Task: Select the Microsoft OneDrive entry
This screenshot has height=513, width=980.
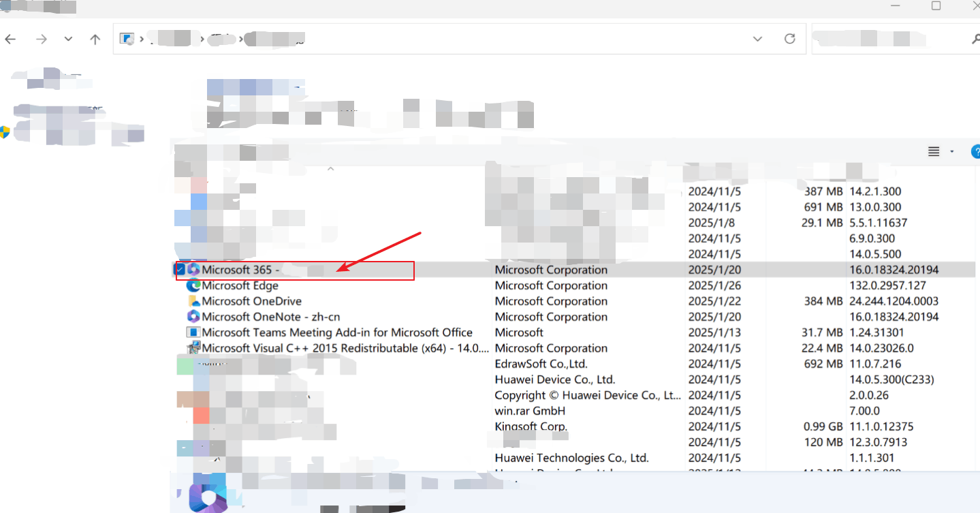Action: coord(252,301)
